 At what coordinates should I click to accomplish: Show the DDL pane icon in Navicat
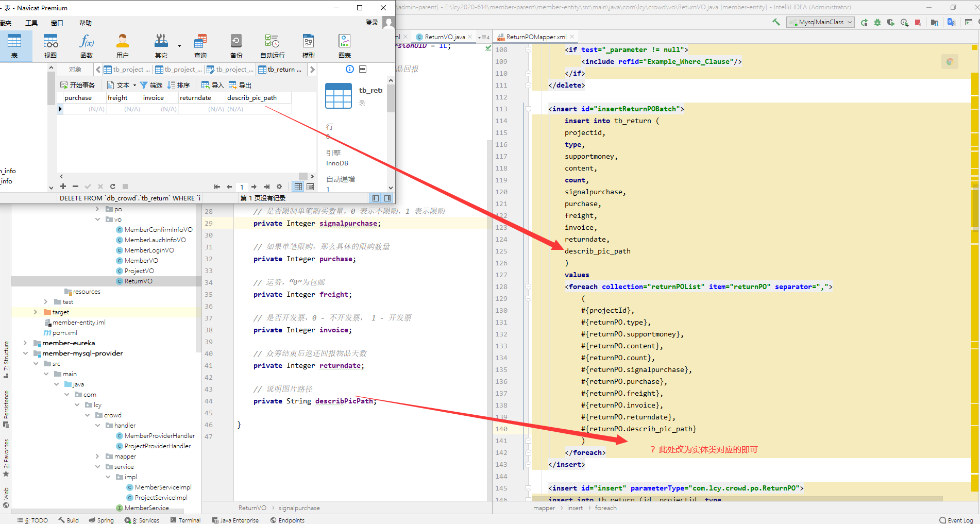pyautogui.click(x=363, y=69)
